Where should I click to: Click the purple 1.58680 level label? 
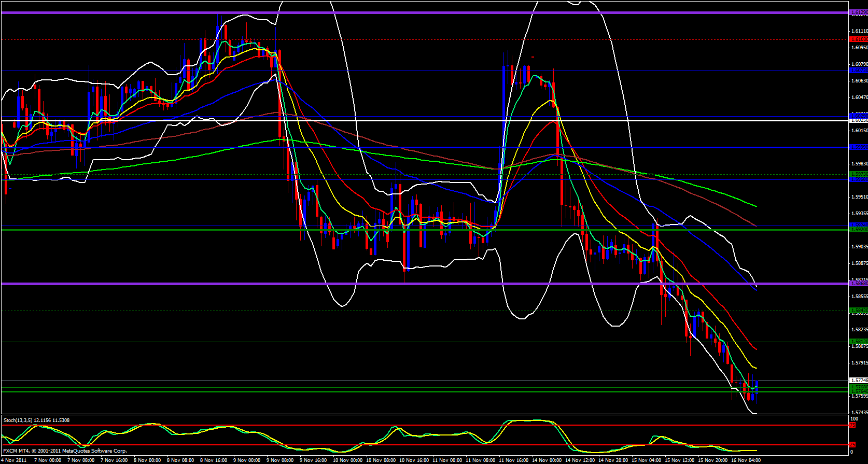point(858,284)
